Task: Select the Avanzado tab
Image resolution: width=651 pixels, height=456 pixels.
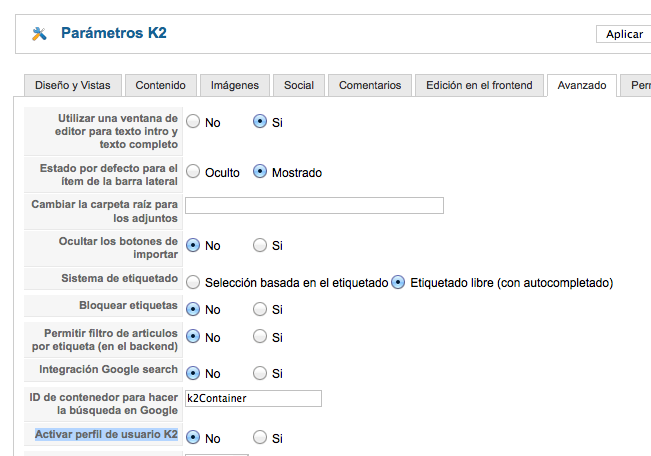Action: click(x=582, y=85)
